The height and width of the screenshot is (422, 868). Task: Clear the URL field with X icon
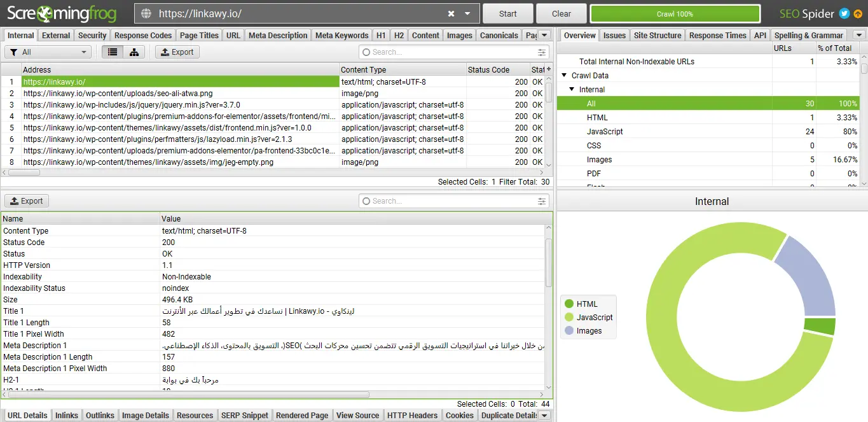451,13
